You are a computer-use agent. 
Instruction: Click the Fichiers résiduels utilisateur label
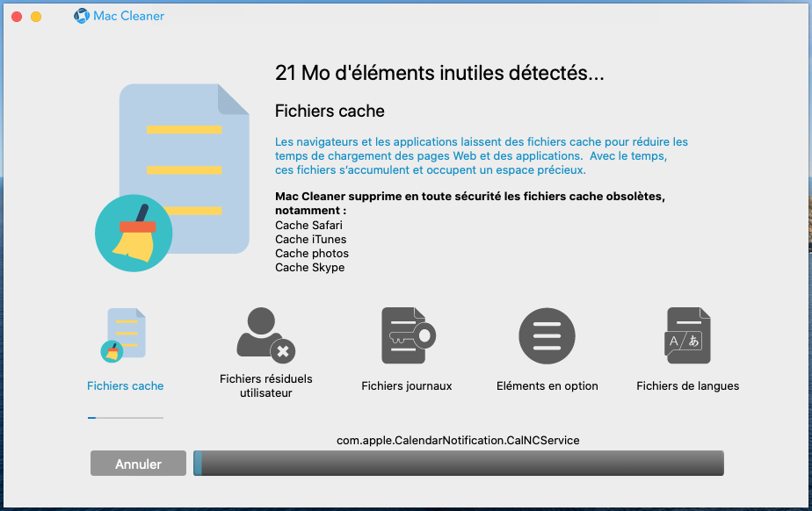(265, 385)
